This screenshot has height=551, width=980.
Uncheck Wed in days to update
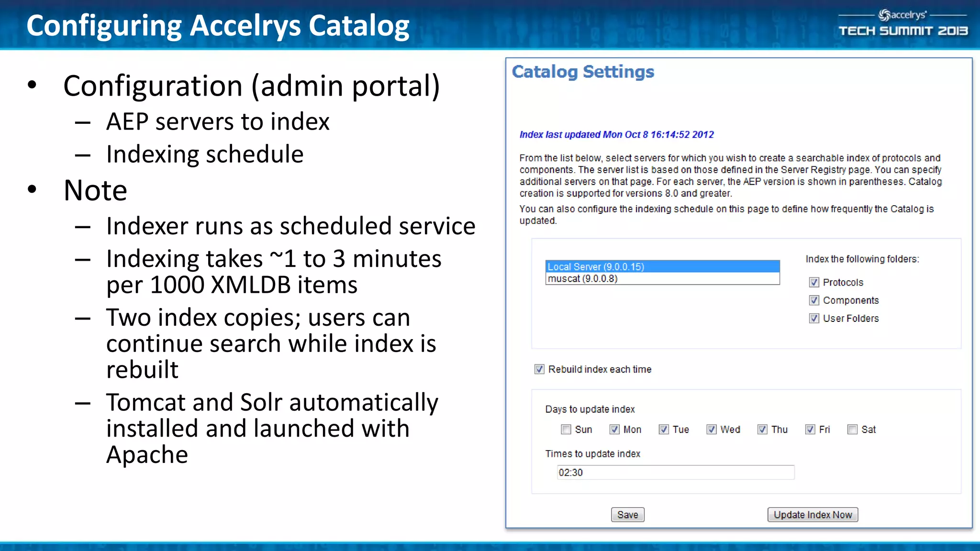point(712,430)
